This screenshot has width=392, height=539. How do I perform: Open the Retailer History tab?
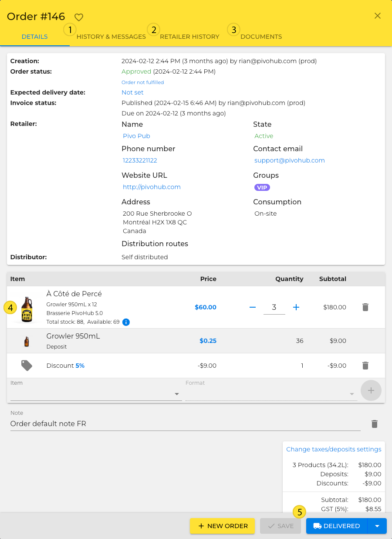point(189,37)
